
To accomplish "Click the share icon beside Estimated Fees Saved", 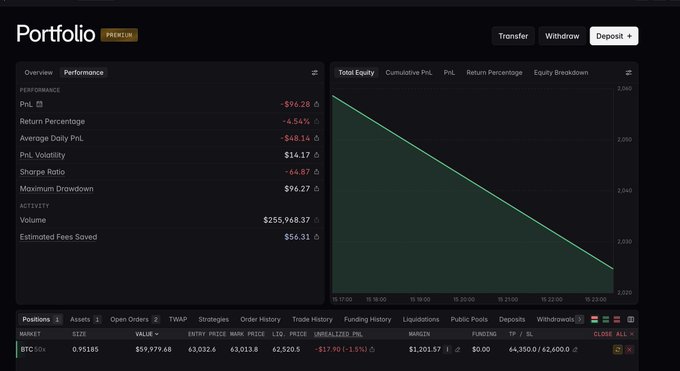I will coord(317,237).
